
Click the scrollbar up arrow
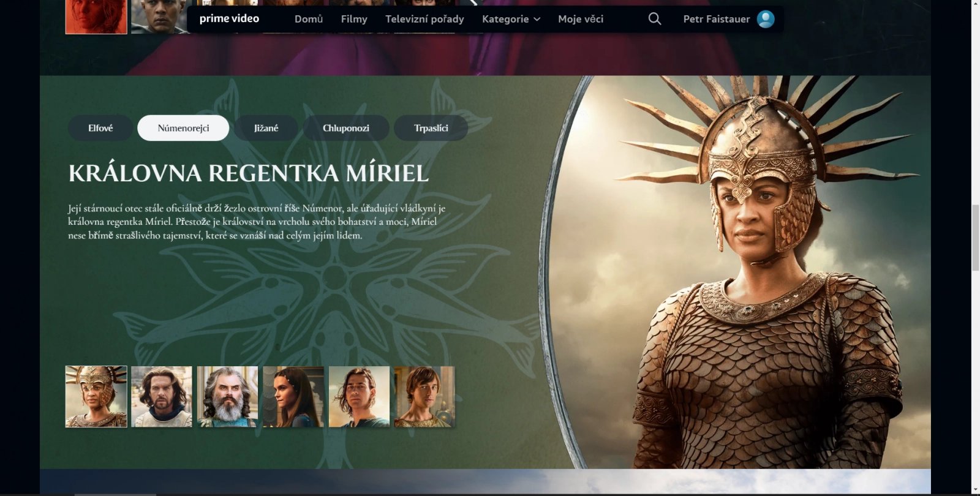tap(976, 4)
